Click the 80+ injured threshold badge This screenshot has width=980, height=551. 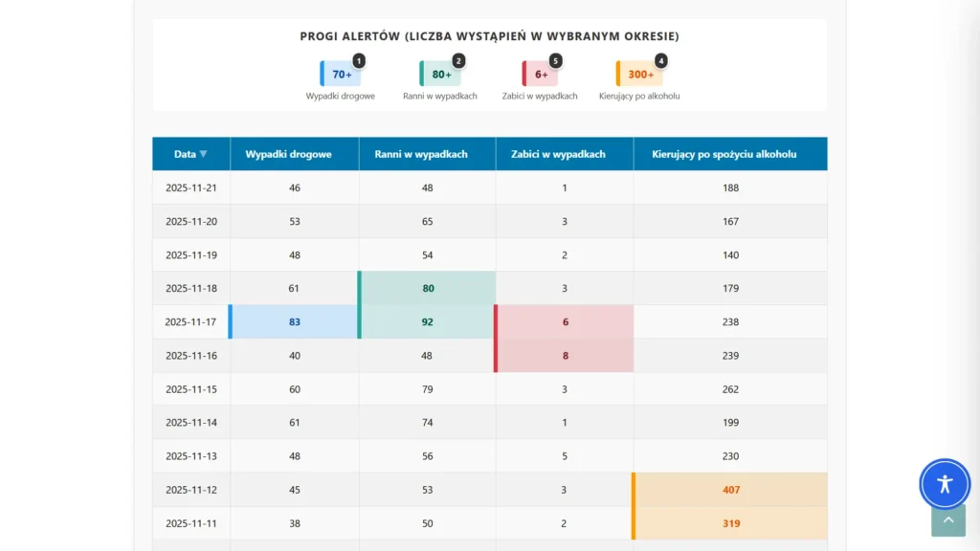(441, 75)
